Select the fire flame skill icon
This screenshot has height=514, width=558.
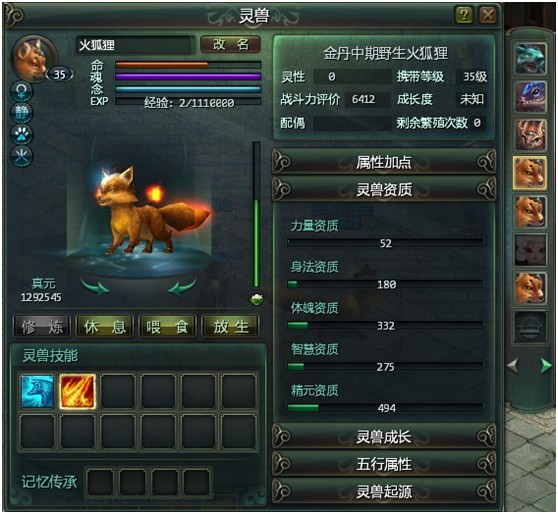pos(77,391)
